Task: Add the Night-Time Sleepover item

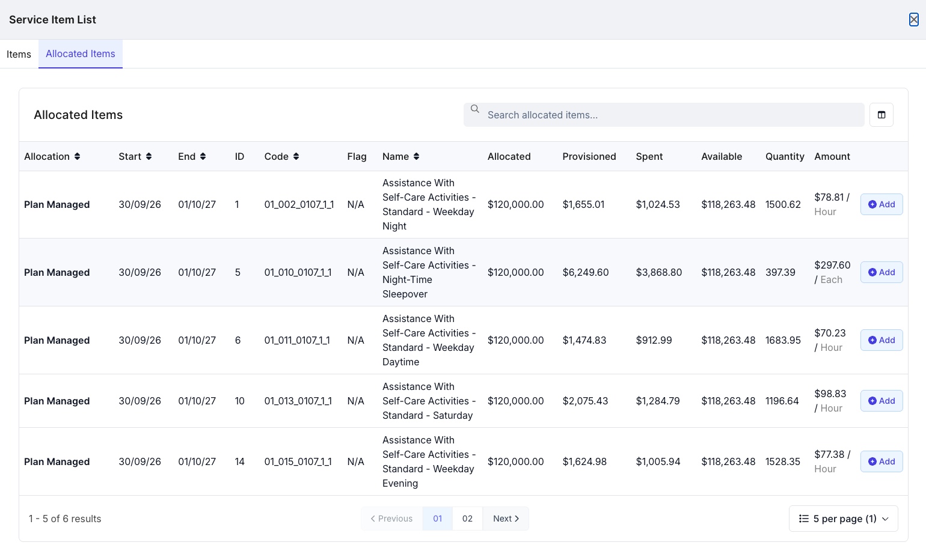Action: point(882,272)
